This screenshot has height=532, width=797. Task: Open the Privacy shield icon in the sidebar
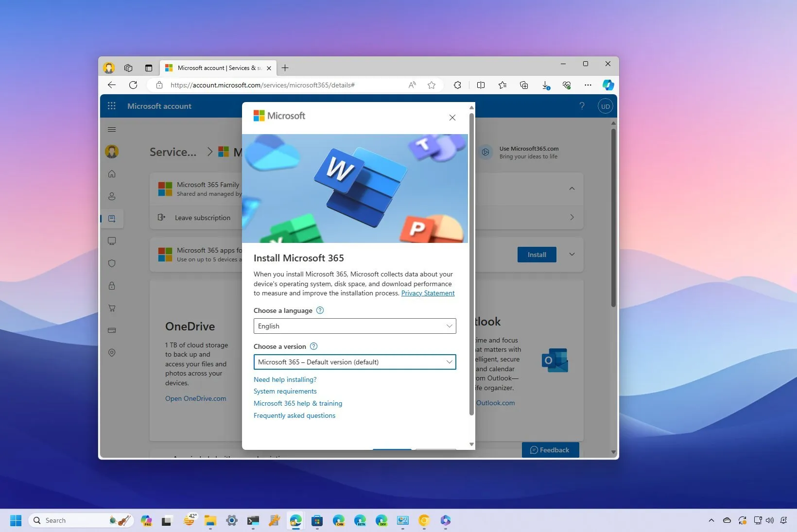pyautogui.click(x=112, y=263)
